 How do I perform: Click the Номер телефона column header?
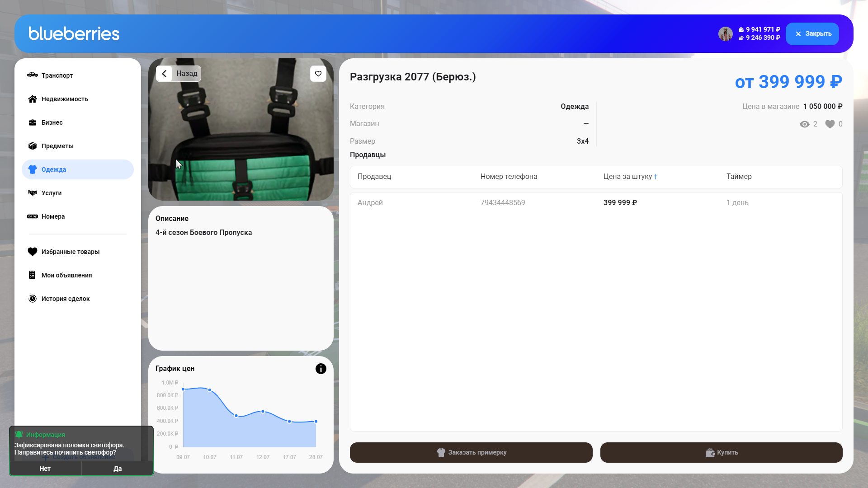(x=509, y=177)
